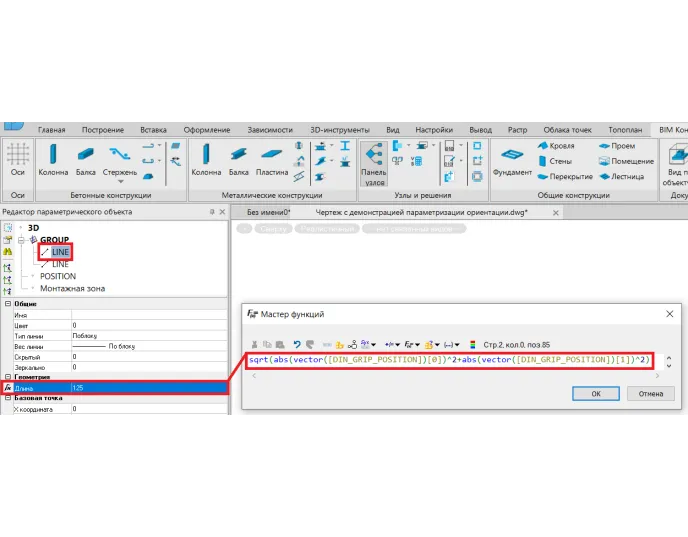Click the Цвет property value cell

tap(149, 326)
